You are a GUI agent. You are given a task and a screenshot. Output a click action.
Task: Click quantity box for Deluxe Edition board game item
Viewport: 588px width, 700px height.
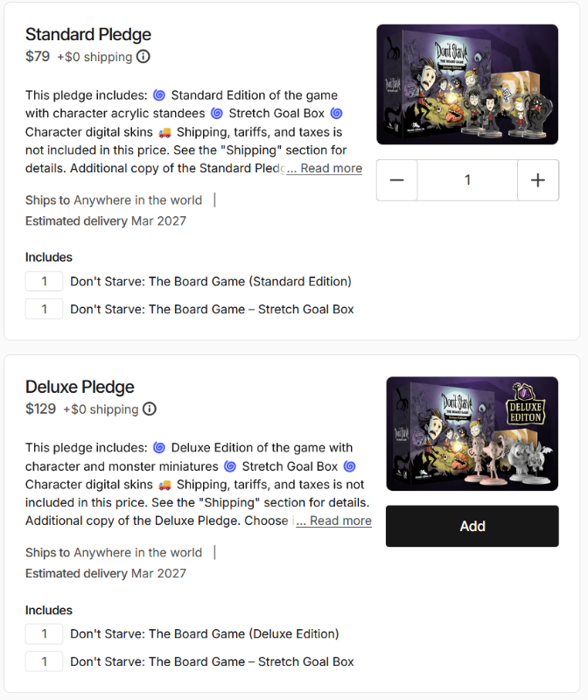[44, 633]
